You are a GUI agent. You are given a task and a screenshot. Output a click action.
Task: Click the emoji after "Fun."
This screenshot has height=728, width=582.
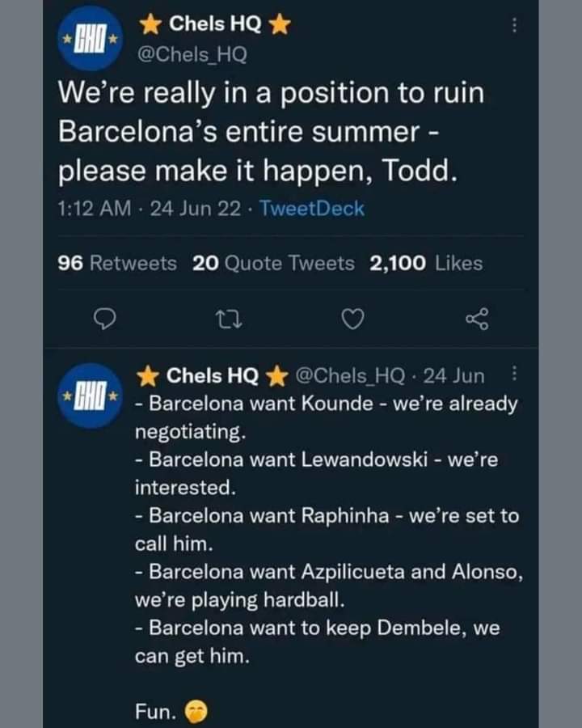tap(196, 712)
